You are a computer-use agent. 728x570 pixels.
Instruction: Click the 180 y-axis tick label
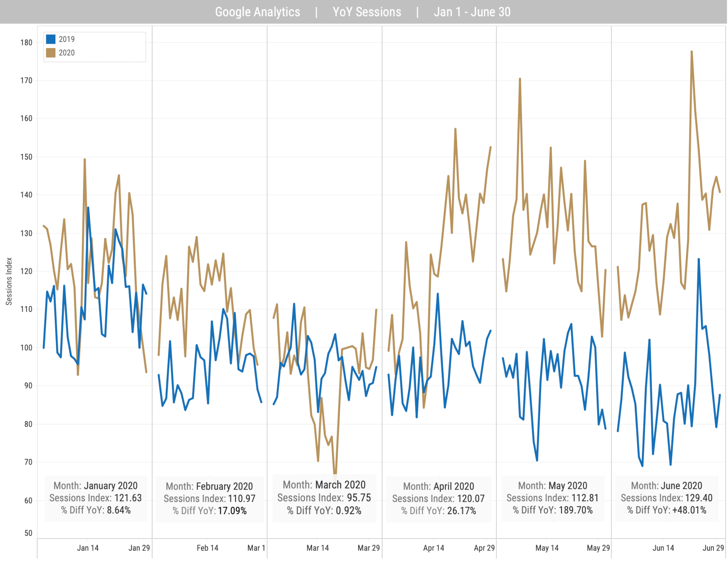pos(26,43)
